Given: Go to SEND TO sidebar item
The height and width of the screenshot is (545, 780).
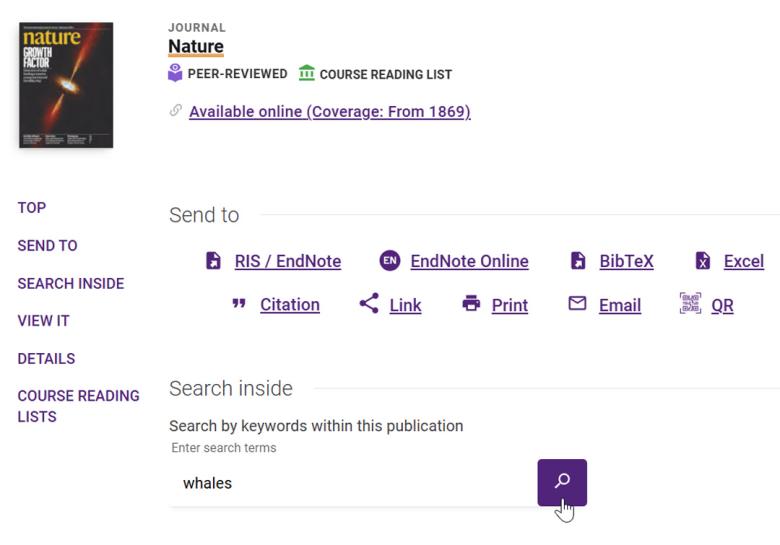Looking at the screenshot, I should click(x=47, y=246).
